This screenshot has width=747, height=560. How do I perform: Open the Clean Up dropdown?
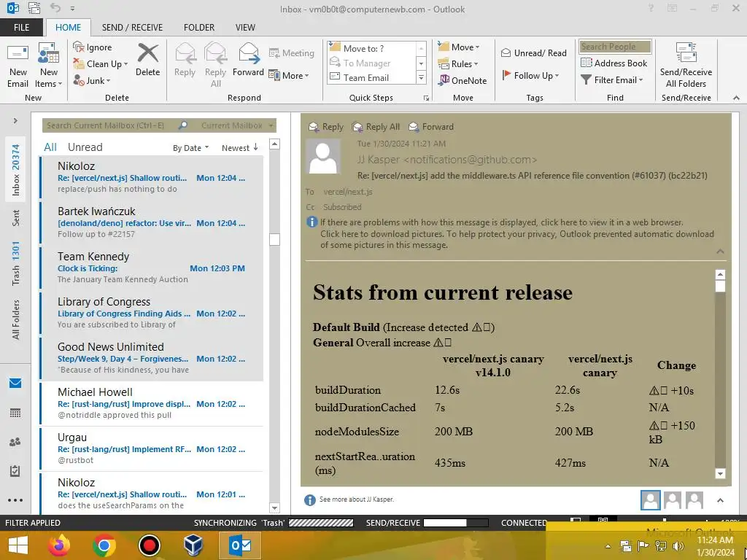pyautogui.click(x=101, y=64)
